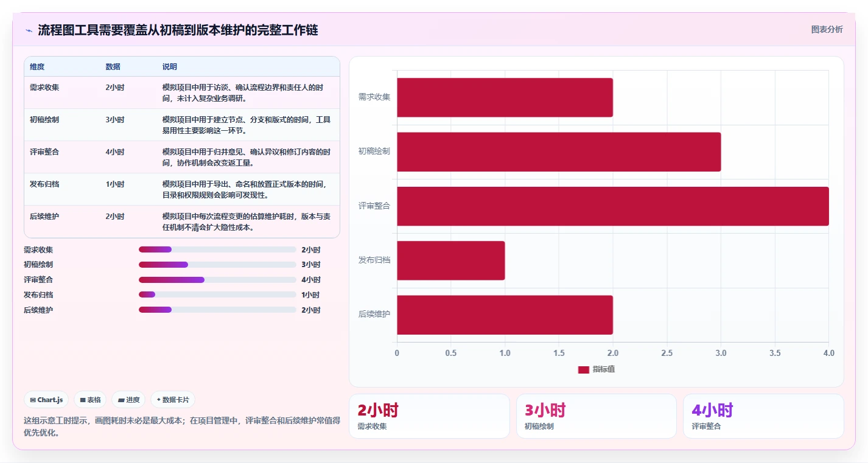Image resolution: width=868 pixels, height=463 pixels.
Task: Click the 初稿绘制 bar in chart
Action: coord(559,151)
